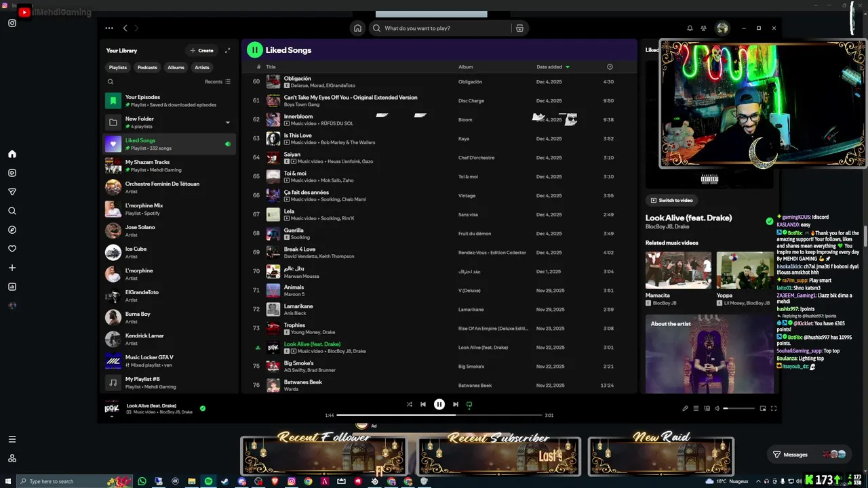
Task: Open Instagram notifications heart icon
Action: coord(12,249)
